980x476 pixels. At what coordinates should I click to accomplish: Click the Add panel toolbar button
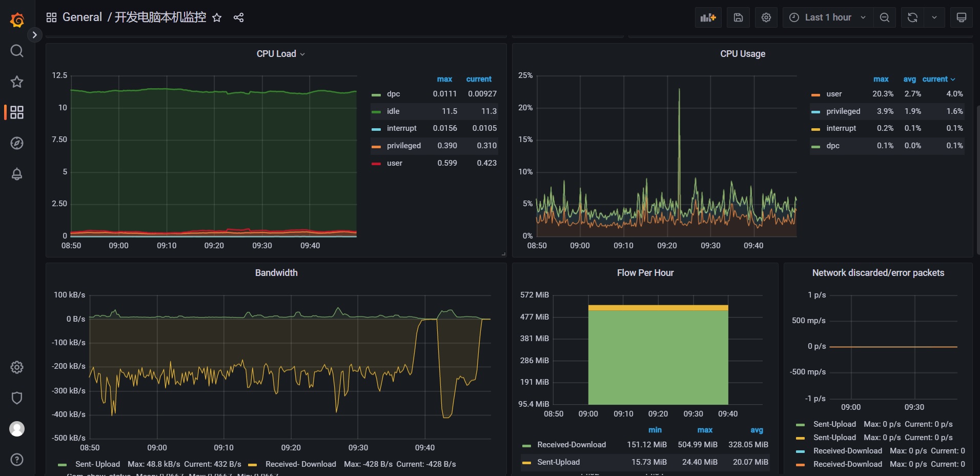coord(708,17)
